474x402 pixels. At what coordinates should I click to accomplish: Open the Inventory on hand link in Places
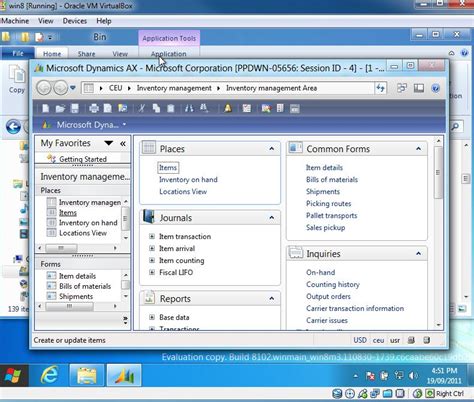pyautogui.click(x=188, y=180)
